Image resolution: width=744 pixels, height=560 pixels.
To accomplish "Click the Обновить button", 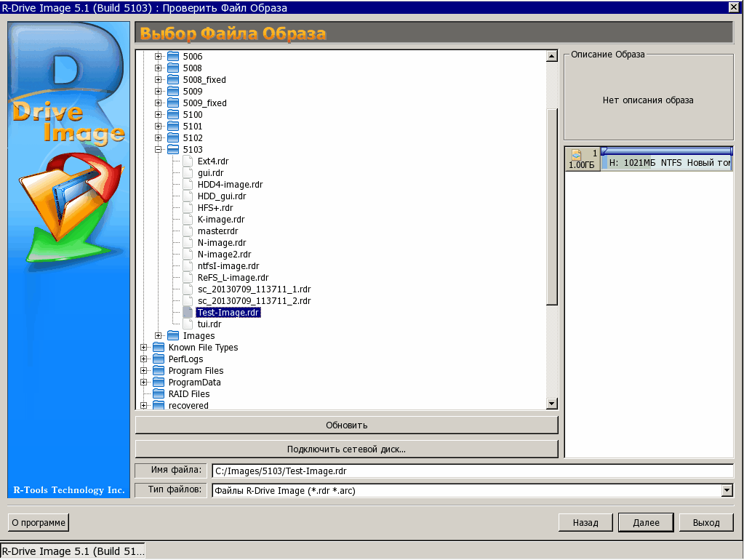I will point(346,425).
